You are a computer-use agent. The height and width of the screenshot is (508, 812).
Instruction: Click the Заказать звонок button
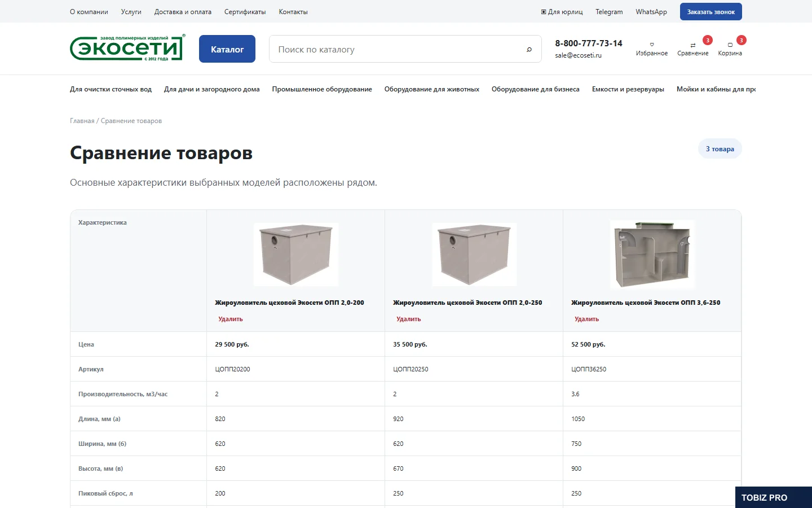pyautogui.click(x=711, y=12)
